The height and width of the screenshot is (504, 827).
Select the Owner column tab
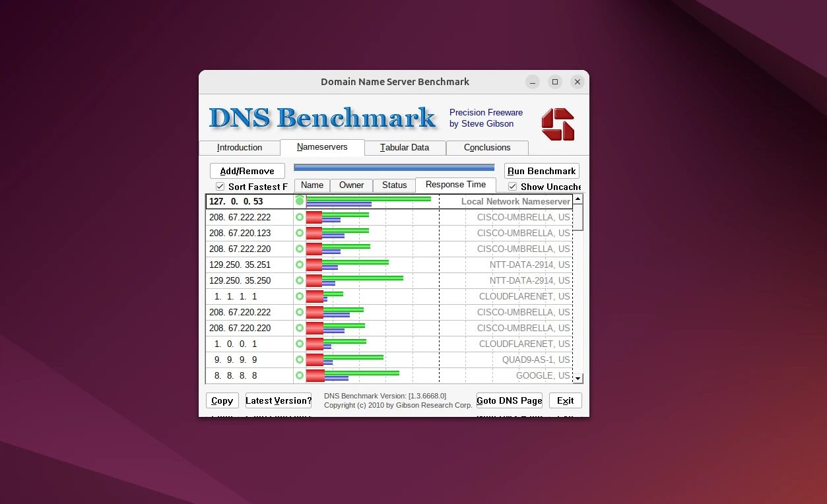[351, 185]
